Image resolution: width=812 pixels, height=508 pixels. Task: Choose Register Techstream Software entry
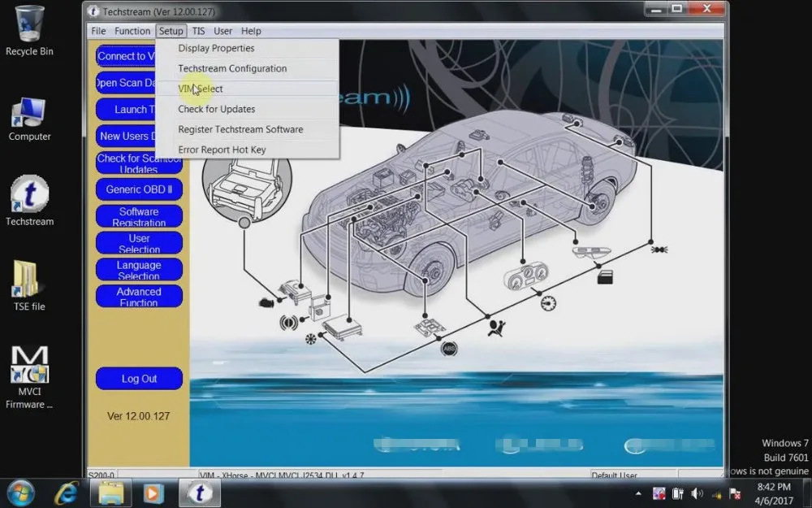247,129
